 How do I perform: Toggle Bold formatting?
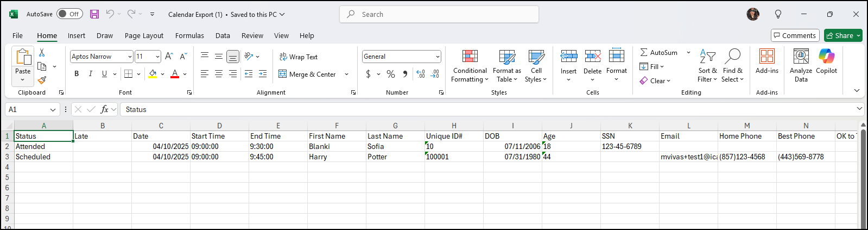tap(77, 74)
